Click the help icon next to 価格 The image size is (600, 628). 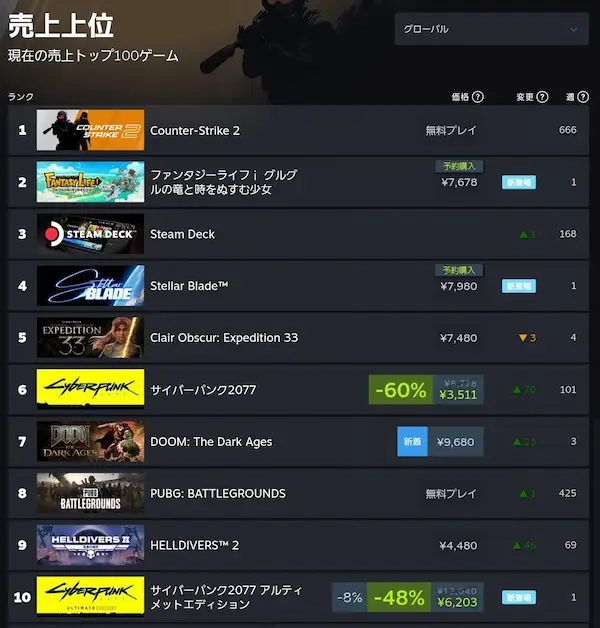tap(477, 97)
